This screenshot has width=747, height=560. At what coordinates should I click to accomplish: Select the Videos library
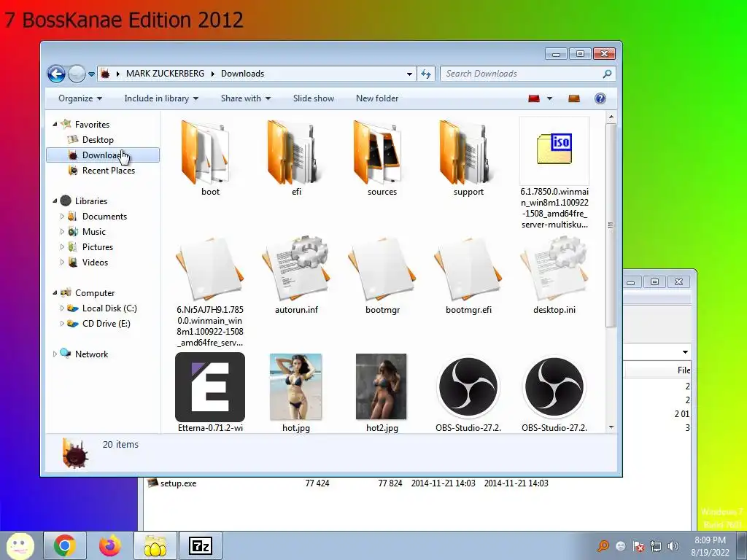[95, 262]
